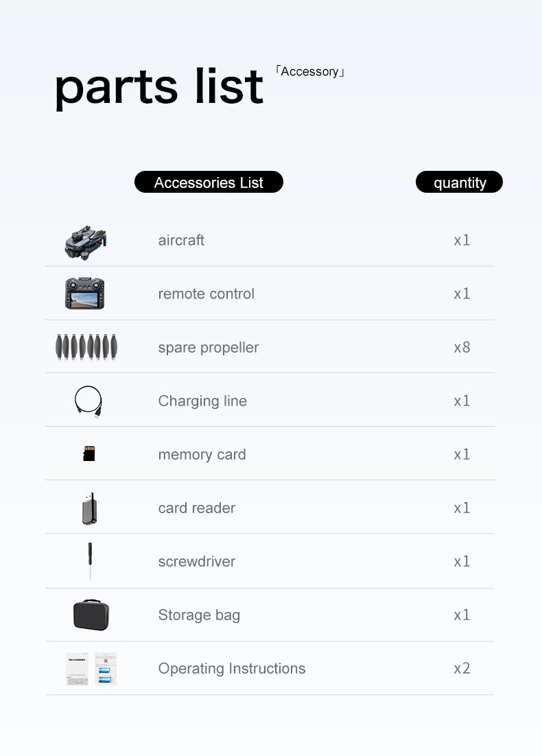Click the 'spare propeller' label
Screen dimensions: 542x756
click(x=208, y=347)
